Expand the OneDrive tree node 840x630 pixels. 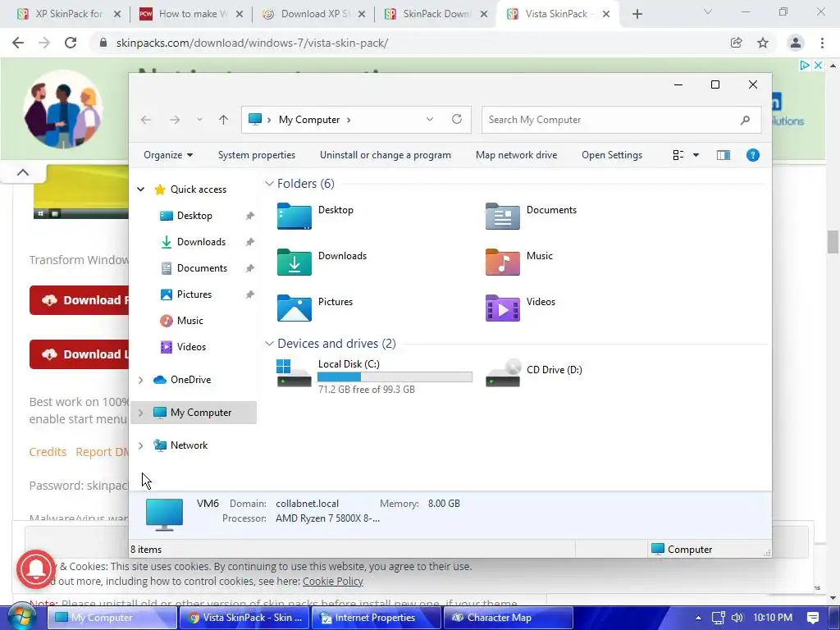coord(141,380)
